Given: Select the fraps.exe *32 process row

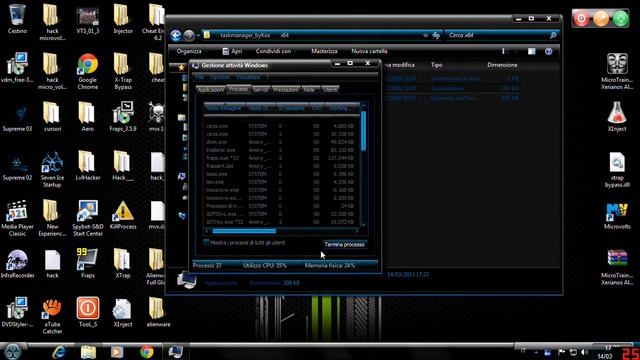Looking at the screenshot, I should pos(281,158).
